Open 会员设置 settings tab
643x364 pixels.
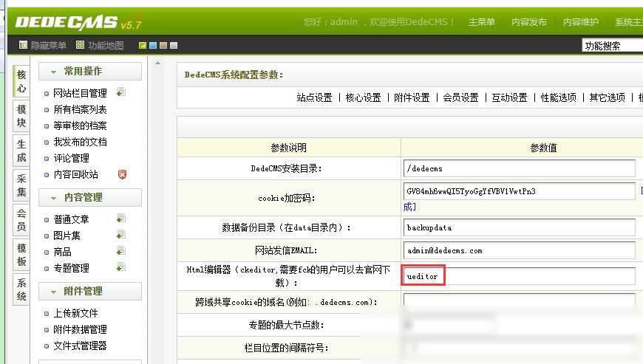460,97
